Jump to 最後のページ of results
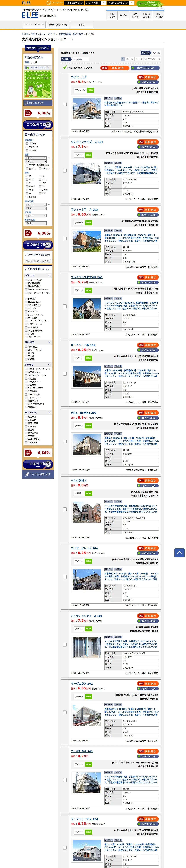Viewport: 186px width, 868px height. tap(152, 59)
